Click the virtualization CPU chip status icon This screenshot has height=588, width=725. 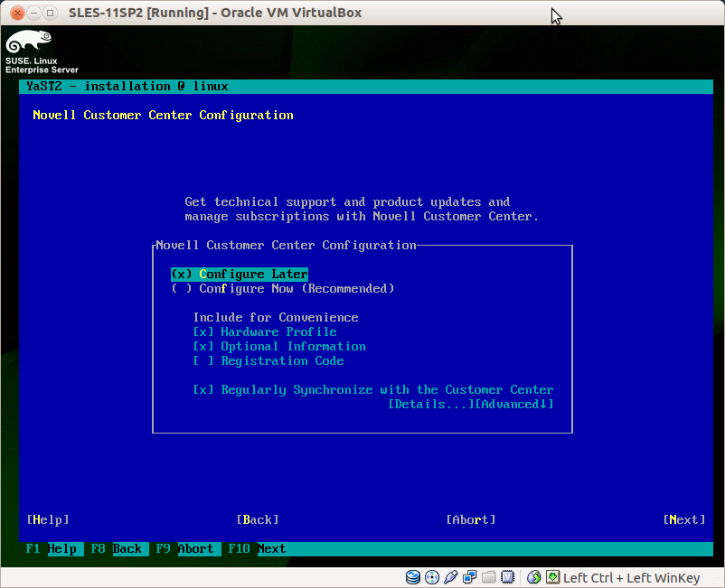point(508,577)
